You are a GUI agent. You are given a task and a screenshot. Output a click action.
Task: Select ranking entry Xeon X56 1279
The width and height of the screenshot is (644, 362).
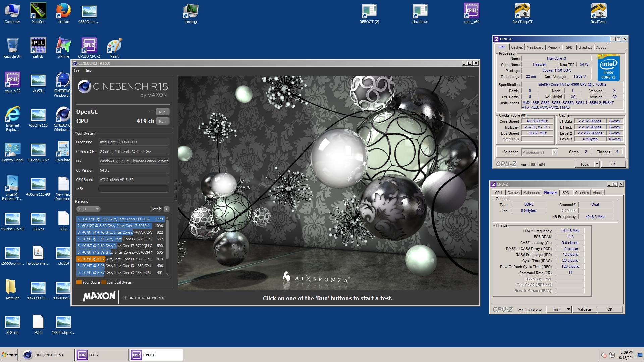(120, 219)
